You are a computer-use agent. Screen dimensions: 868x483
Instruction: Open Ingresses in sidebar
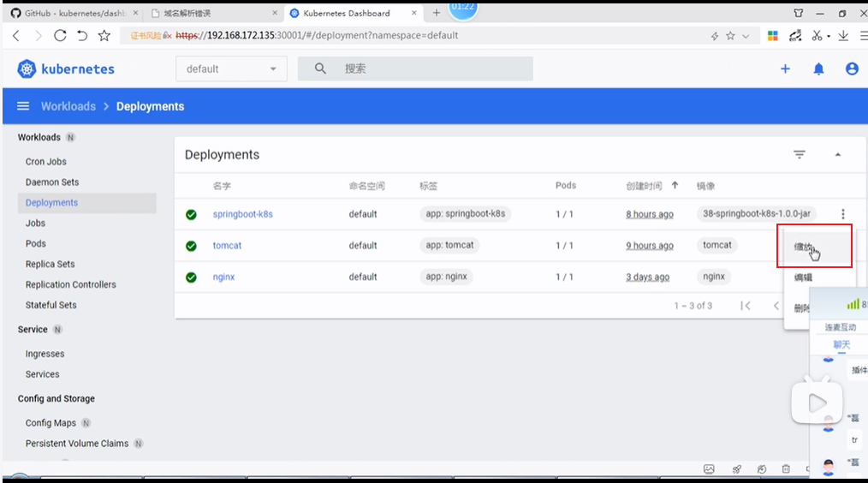[x=45, y=354]
